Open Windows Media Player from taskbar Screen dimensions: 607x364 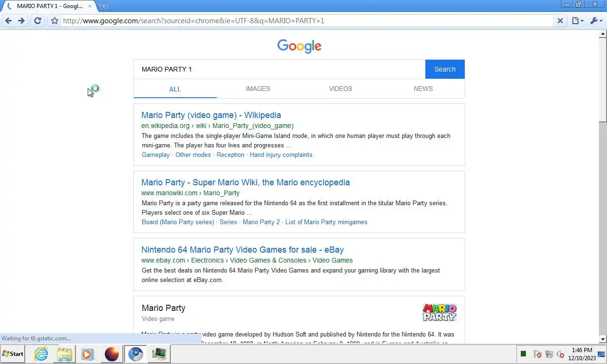[x=88, y=354]
